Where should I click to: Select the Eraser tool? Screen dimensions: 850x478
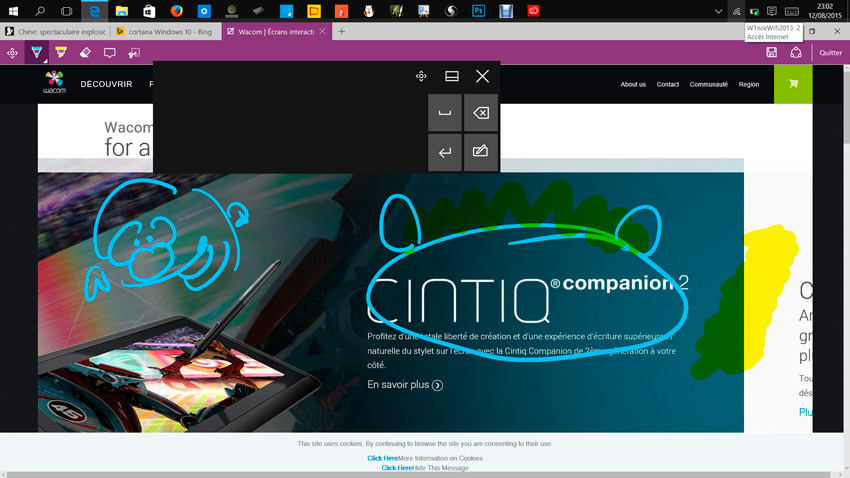85,53
